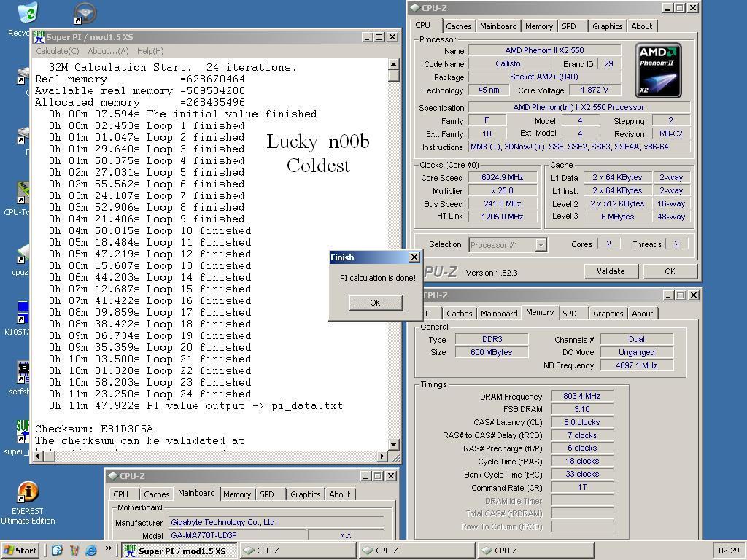This screenshot has height=560, width=747.
Task: Select Memory tab in bottom CPU-Z window
Action: [237, 494]
